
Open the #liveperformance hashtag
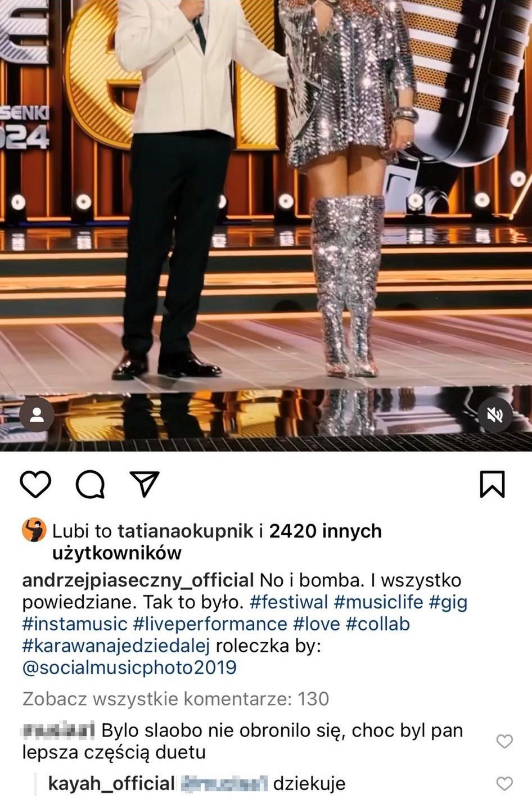click(x=210, y=624)
